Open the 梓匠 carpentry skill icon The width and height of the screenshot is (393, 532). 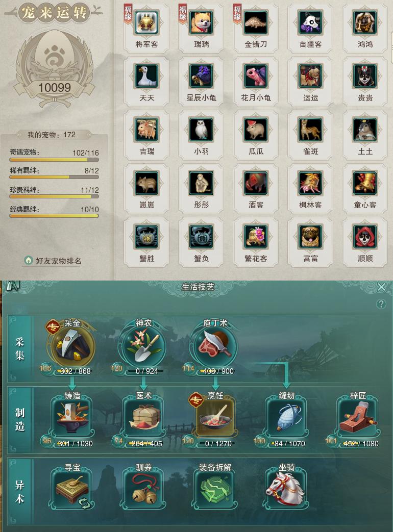358,418
